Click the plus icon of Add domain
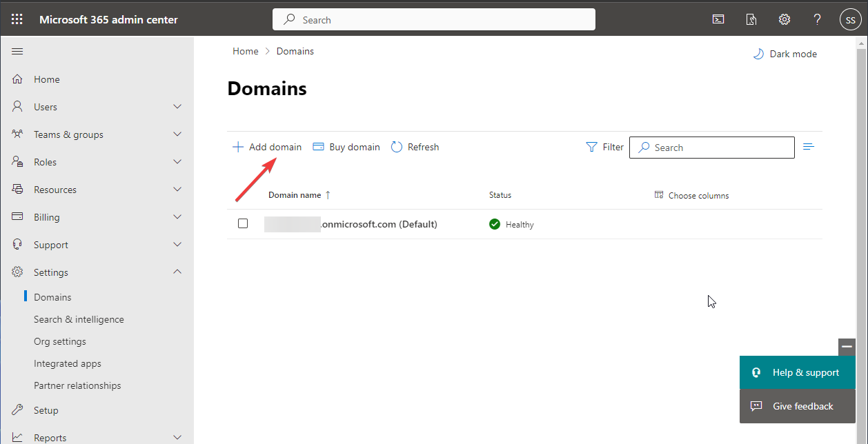 tap(238, 147)
